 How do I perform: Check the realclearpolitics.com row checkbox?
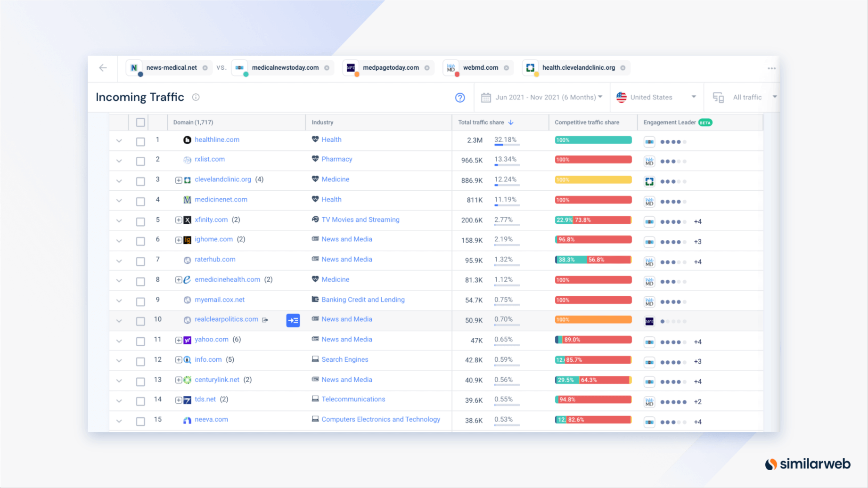click(x=140, y=321)
